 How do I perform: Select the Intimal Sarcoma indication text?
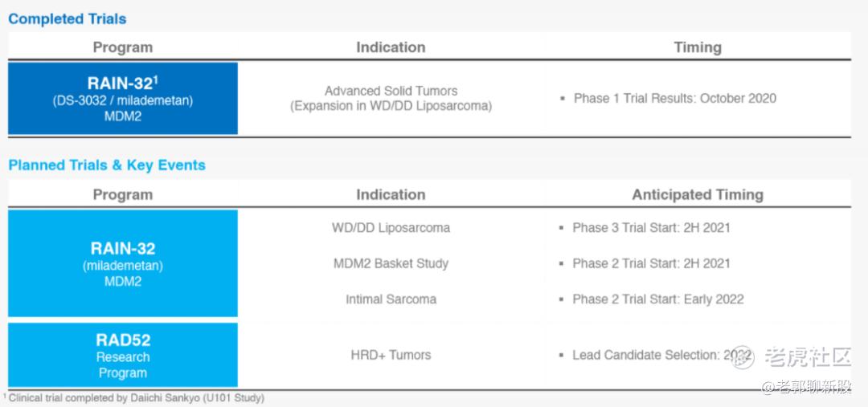391,299
